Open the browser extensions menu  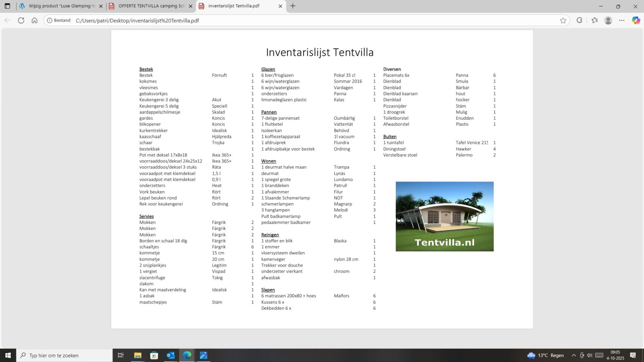tap(579, 20)
